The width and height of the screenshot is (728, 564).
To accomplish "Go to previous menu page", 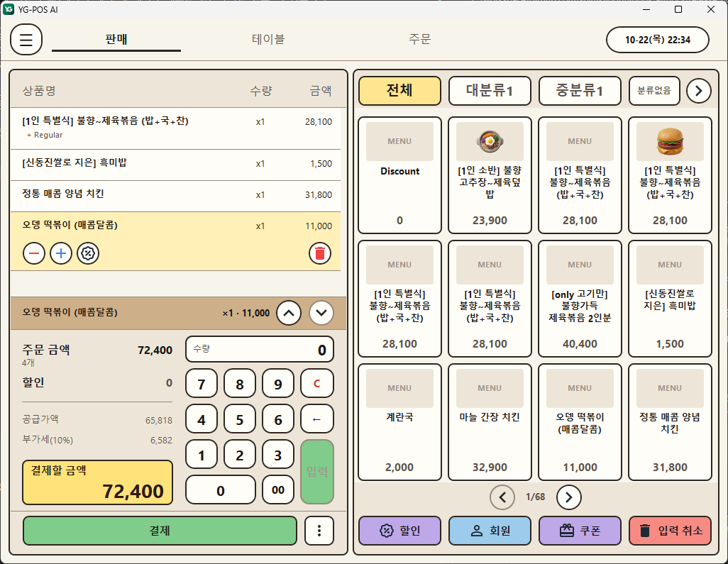I will tap(502, 497).
